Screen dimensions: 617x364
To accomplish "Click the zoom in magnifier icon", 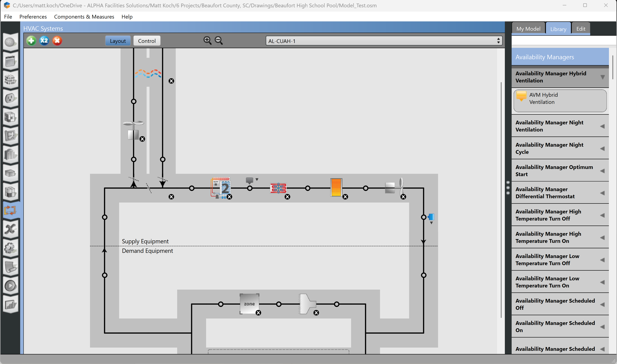I will [208, 41].
